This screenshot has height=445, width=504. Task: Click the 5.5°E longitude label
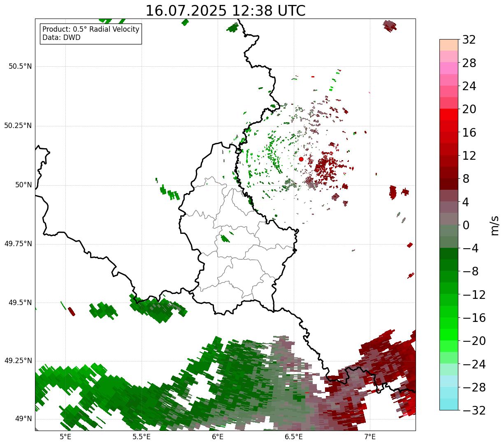coord(142,437)
